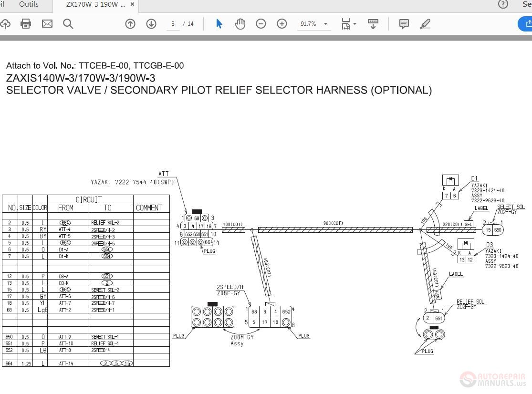Select the highlight pen tool
This screenshot has width=532, height=394.
pos(425,24)
